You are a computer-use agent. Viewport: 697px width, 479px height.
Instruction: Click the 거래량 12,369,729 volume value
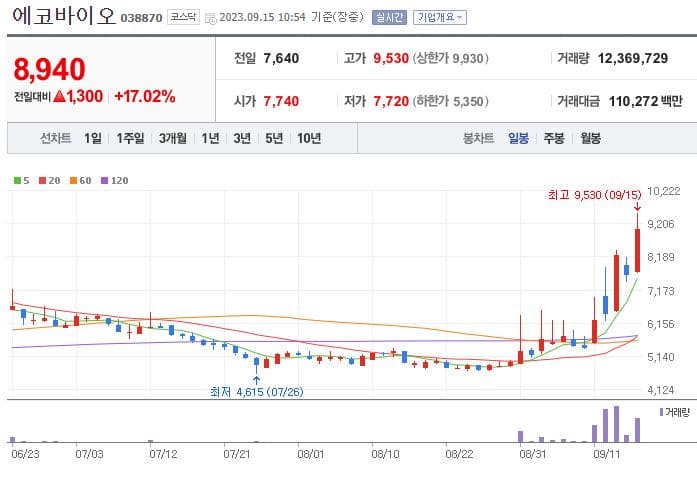633,58
